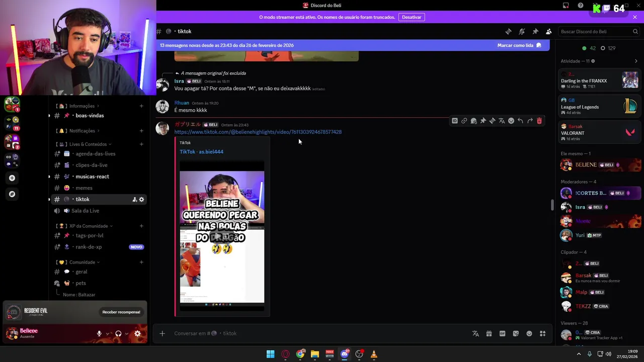Open user settings gear next to Beliene
The width and height of the screenshot is (644, 362).
coord(137,333)
